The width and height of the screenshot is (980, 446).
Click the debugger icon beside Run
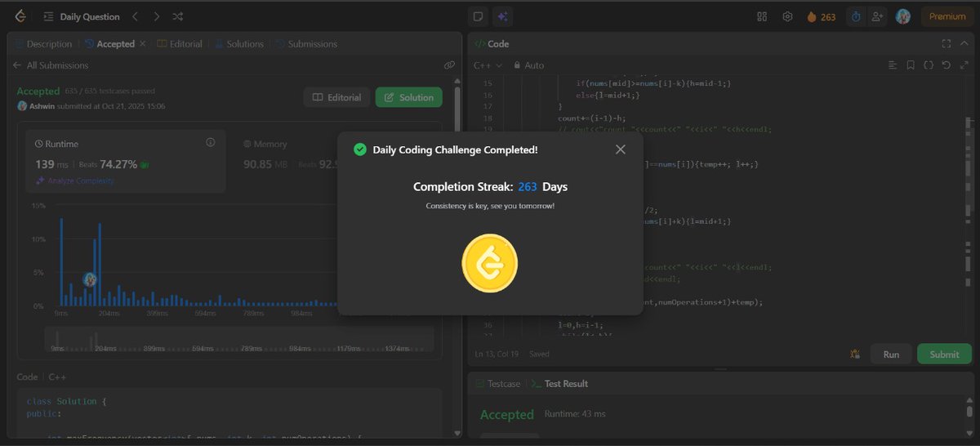point(855,355)
